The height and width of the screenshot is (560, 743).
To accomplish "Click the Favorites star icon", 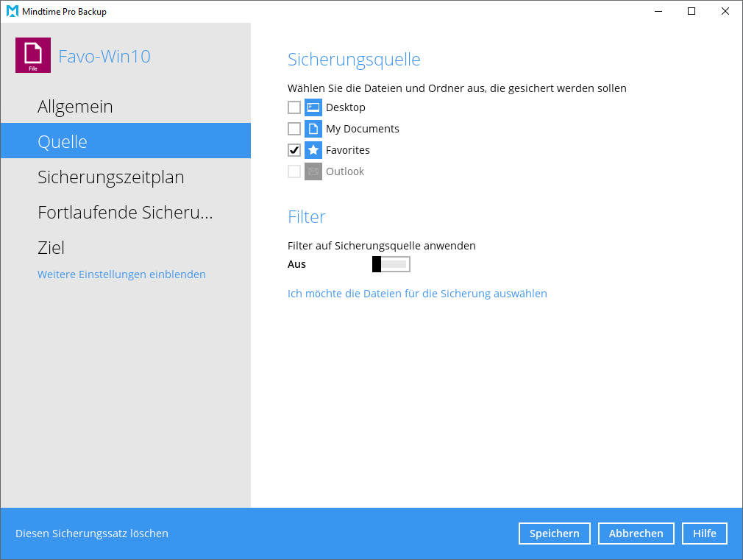I will coord(313,150).
